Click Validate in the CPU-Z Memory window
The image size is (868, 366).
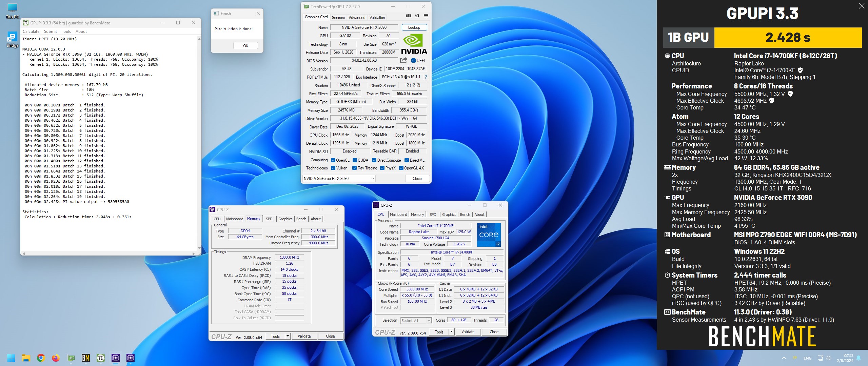304,336
